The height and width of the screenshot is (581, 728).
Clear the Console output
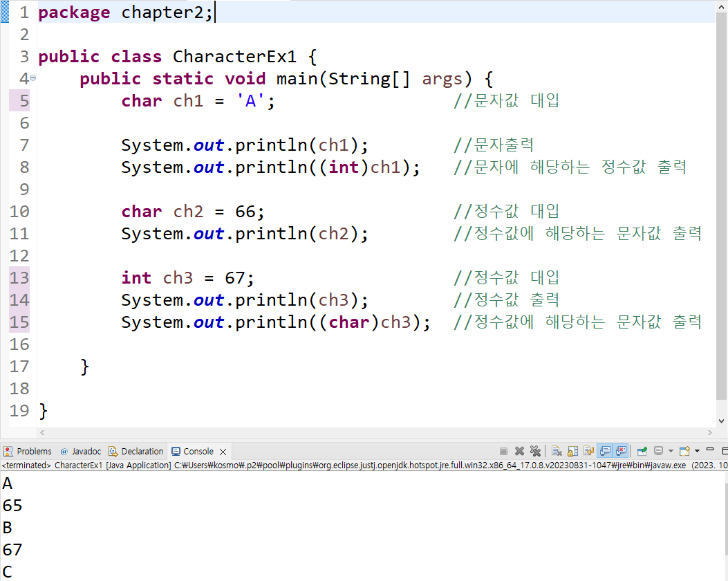coord(557,451)
